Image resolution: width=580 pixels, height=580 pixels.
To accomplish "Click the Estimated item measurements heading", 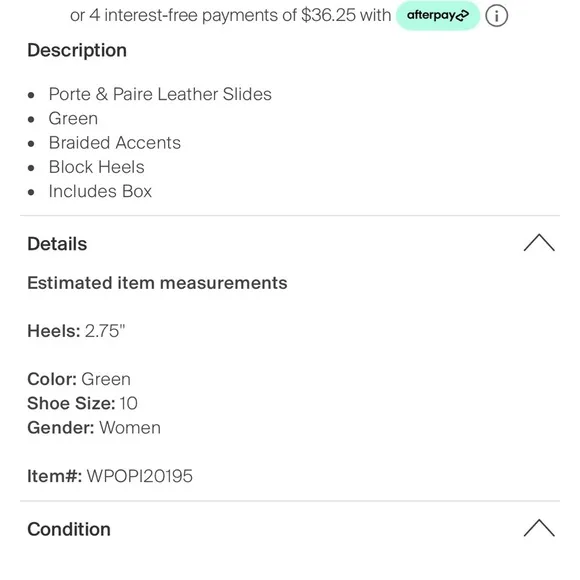I will [157, 283].
